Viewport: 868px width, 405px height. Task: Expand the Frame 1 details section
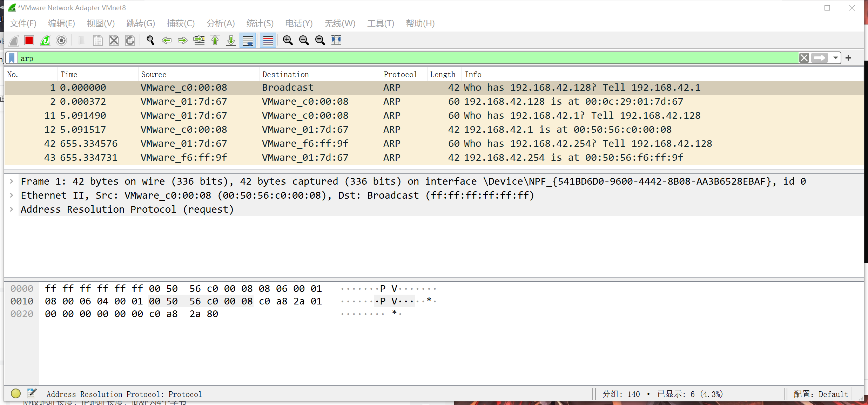click(x=13, y=181)
